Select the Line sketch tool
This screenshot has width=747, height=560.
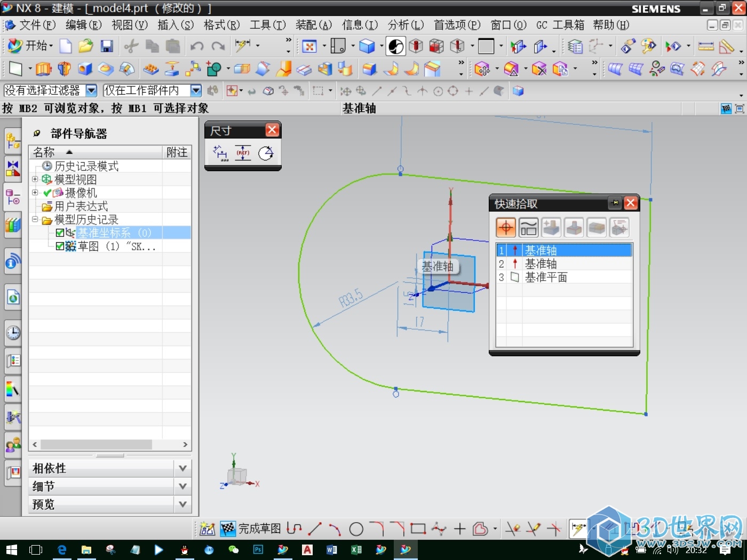pos(315,529)
